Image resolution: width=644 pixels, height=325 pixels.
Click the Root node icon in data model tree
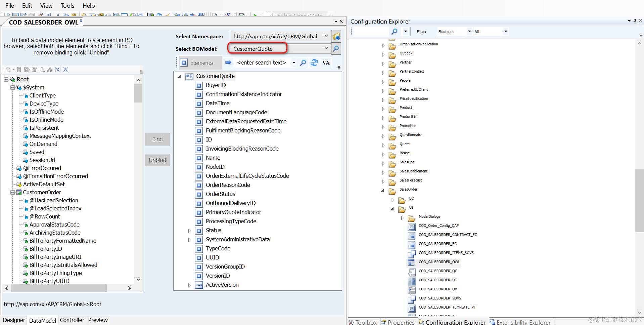(13, 79)
